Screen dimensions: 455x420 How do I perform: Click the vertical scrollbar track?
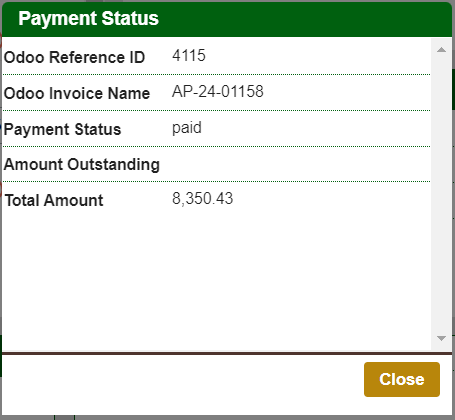pos(441,194)
